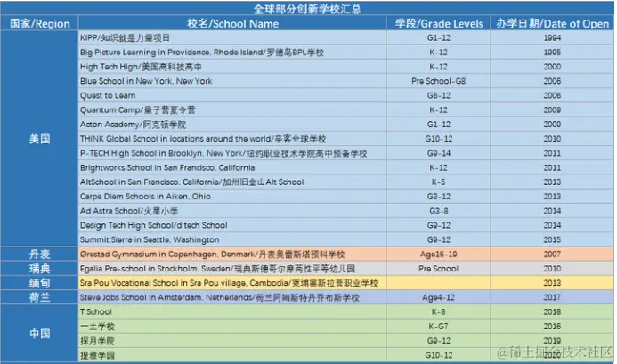
Task: Select the AltSchool in San Francisco cell
Action: tap(232, 182)
